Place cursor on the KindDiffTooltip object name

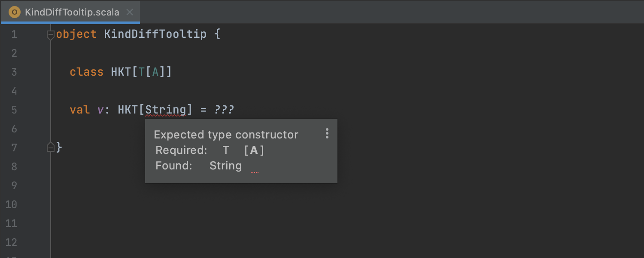click(x=155, y=34)
